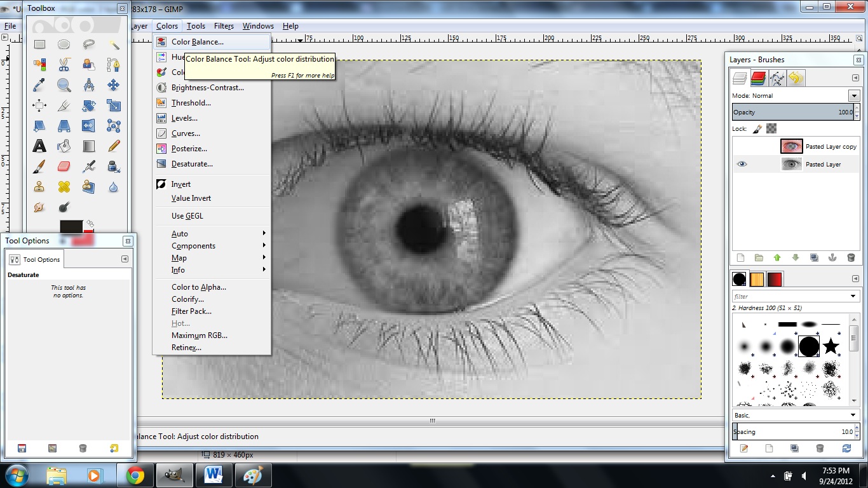
Task: Select the Heal bandage tool
Action: 64,187
